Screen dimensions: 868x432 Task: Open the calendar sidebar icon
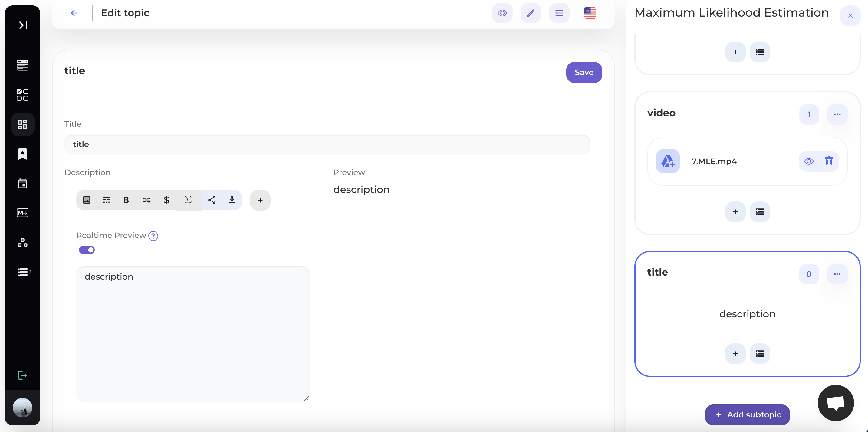pyautogui.click(x=23, y=184)
